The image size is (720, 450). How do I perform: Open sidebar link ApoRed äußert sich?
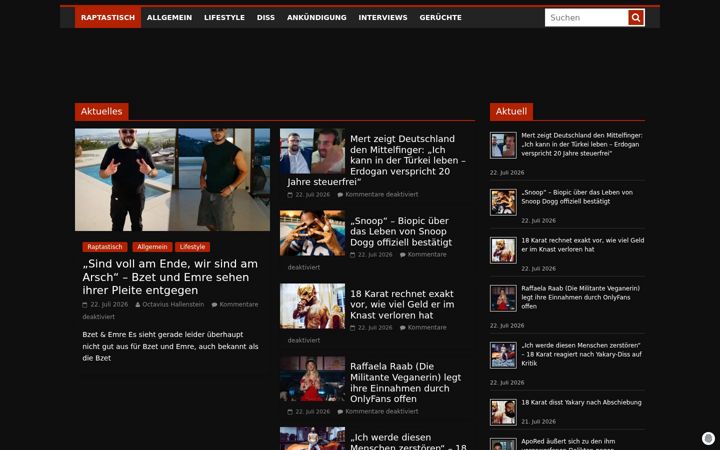click(568, 443)
